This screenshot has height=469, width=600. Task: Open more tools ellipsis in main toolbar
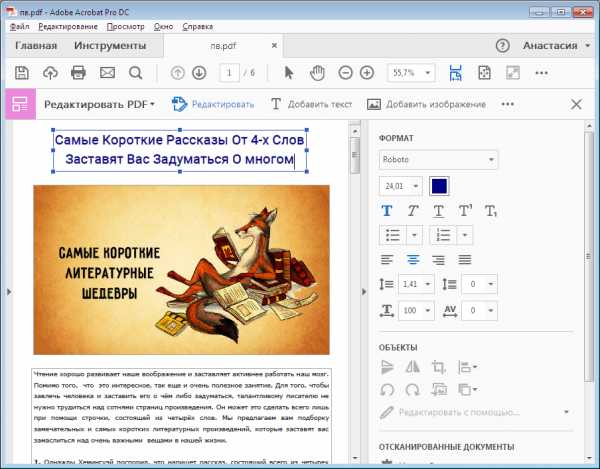point(541,73)
